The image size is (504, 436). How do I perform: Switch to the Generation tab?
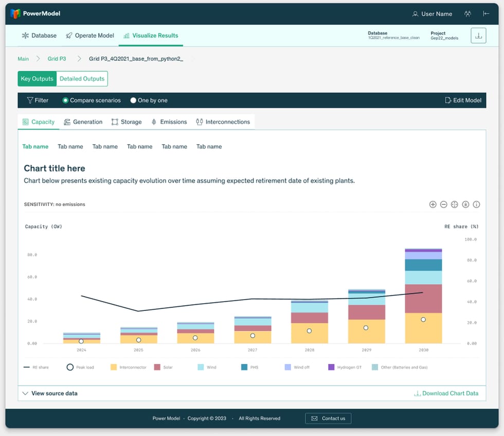[83, 122]
